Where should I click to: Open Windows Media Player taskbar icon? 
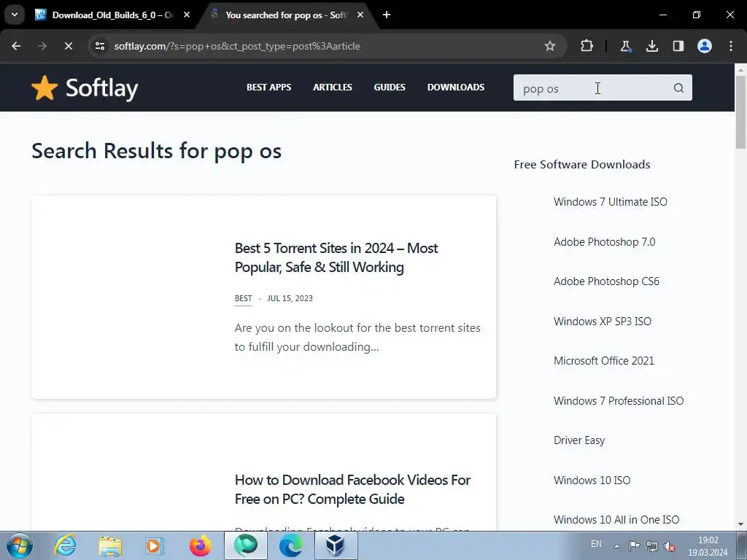(x=153, y=545)
